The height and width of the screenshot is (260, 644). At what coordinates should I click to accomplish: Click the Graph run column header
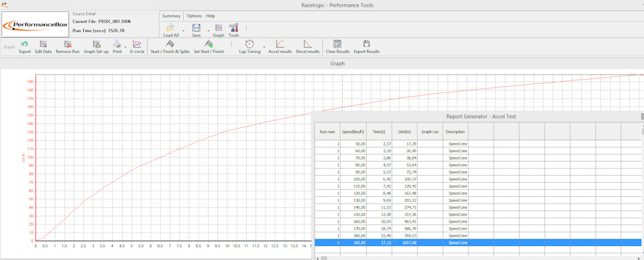click(x=430, y=132)
